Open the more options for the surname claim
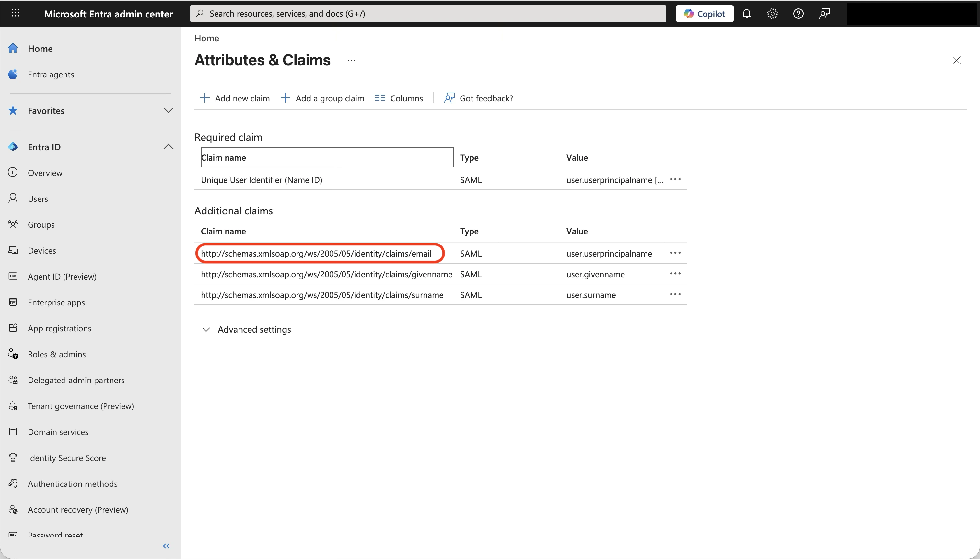 [675, 294]
